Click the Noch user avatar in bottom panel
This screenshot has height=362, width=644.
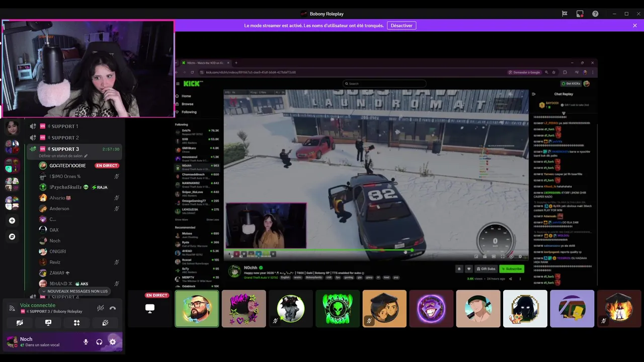[12, 342]
